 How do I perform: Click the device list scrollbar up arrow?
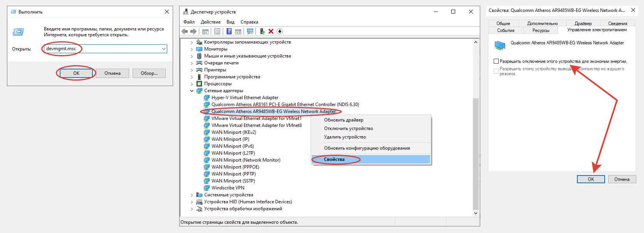[476, 42]
